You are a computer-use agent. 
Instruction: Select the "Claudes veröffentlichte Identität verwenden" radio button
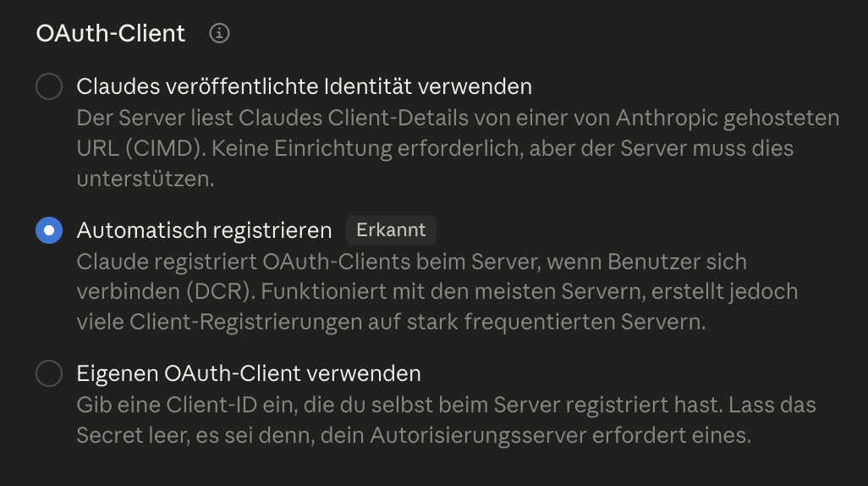tap(49, 86)
